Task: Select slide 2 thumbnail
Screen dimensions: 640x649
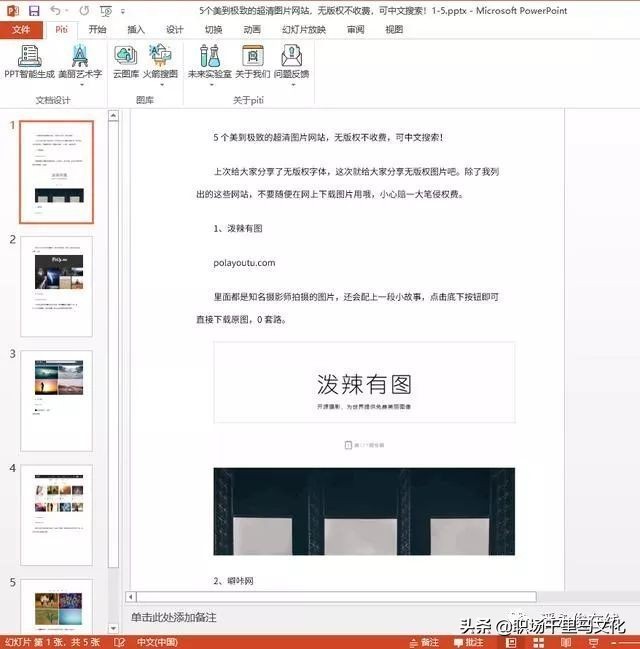Action: click(57, 286)
